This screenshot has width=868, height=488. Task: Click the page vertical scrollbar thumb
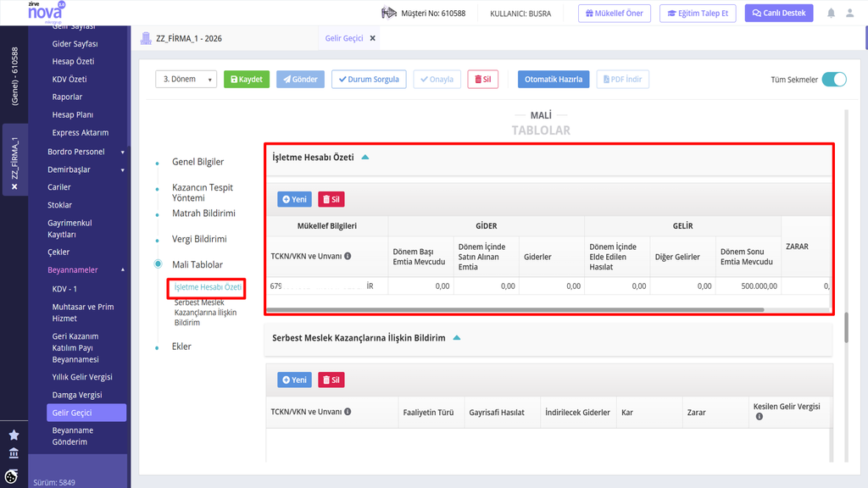(846, 328)
